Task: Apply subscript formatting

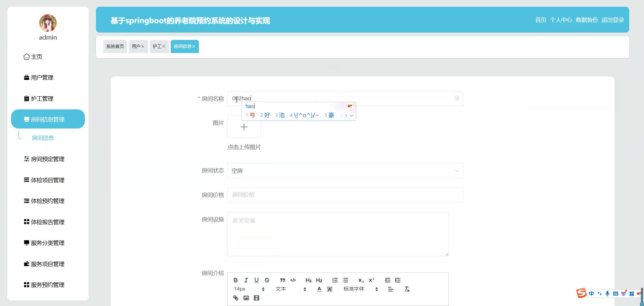Action: (x=361, y=280)
